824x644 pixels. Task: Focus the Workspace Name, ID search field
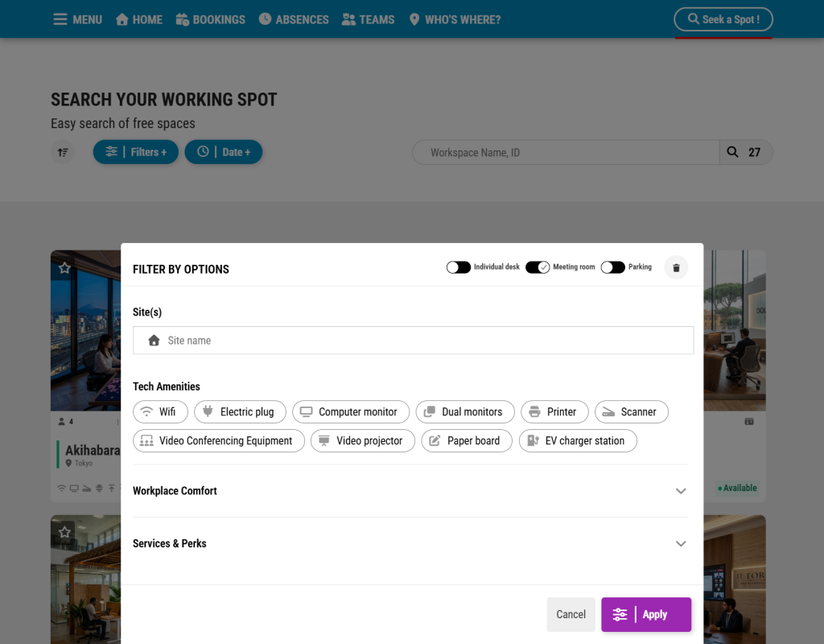coord(566,152)
